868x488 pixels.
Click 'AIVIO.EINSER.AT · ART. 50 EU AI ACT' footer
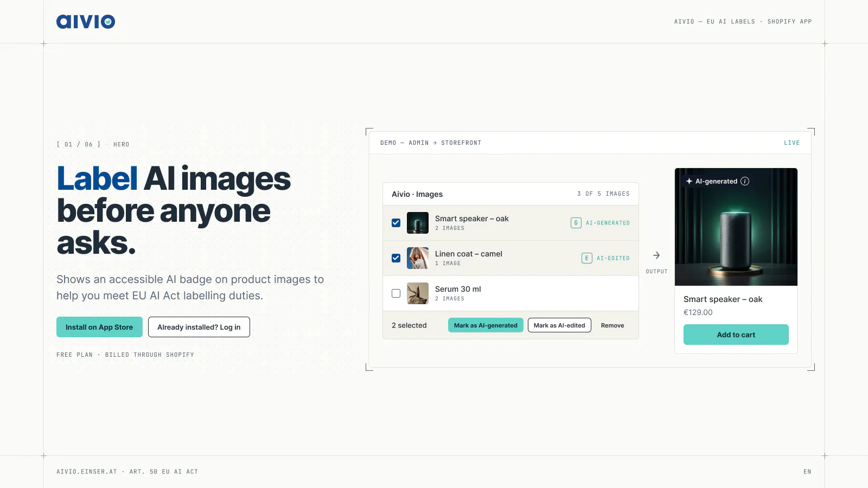127,472
